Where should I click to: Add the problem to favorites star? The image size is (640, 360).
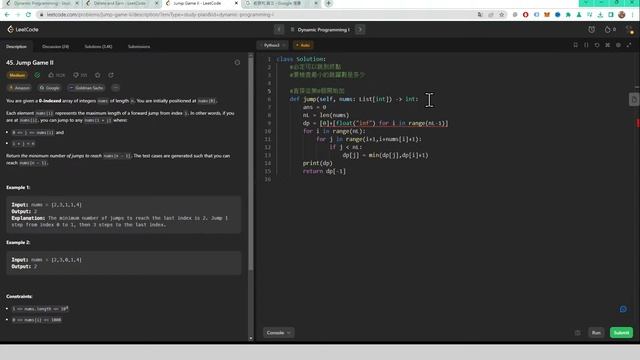[x=98, y=75]
